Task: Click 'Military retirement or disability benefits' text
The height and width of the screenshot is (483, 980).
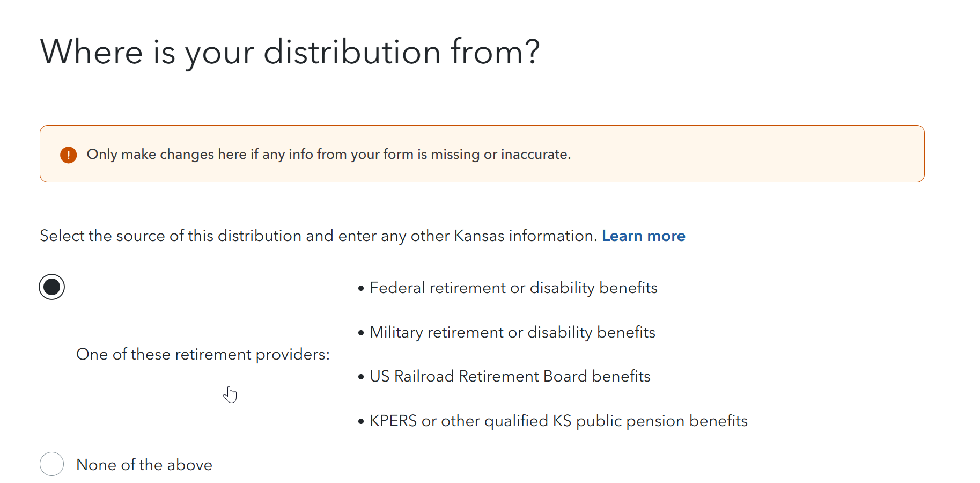Action: click(512, 333)
